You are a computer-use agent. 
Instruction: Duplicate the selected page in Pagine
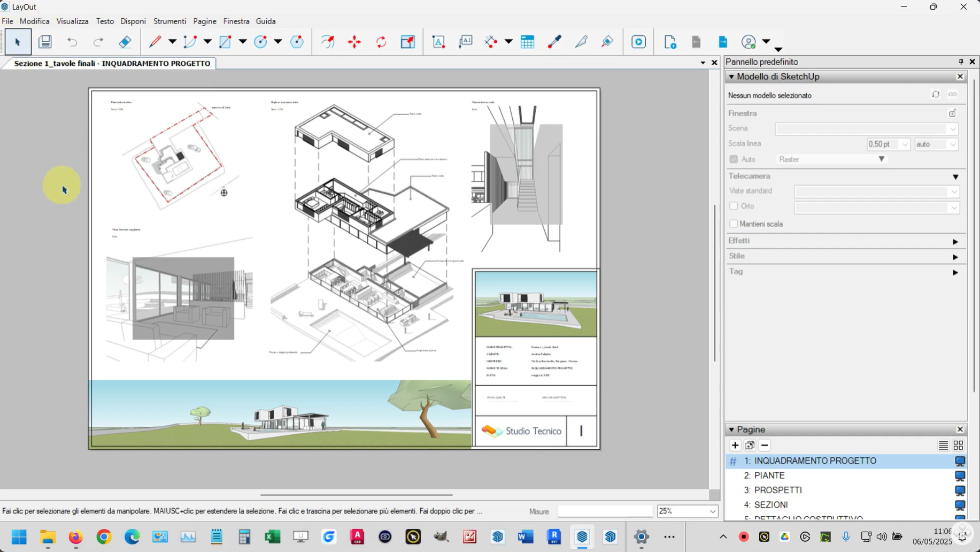pos(750,446)
